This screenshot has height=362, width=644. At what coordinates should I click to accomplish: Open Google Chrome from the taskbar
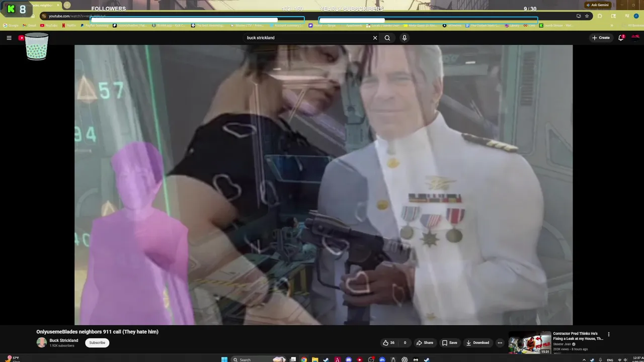[304, 359]
